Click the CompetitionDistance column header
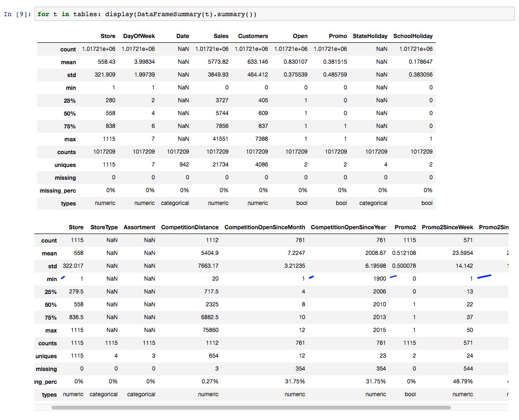Viewport: 519px width, 420px height. pos(190,227)
